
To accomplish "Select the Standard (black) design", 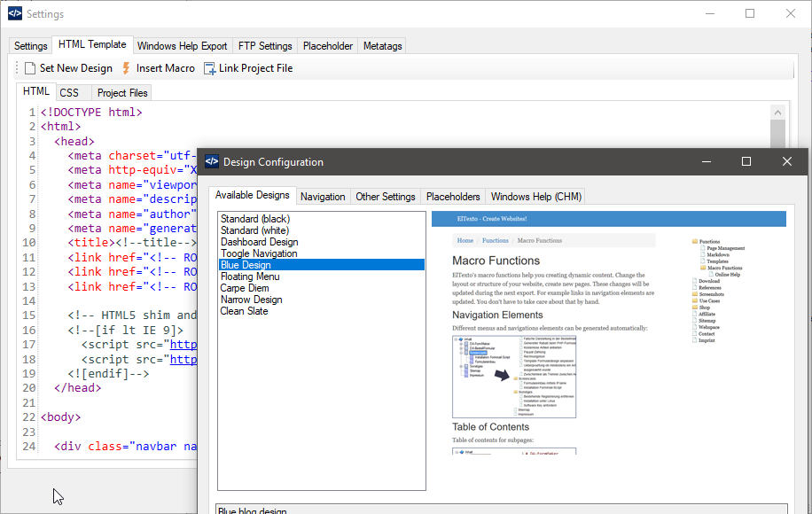I will click(322, 219).
